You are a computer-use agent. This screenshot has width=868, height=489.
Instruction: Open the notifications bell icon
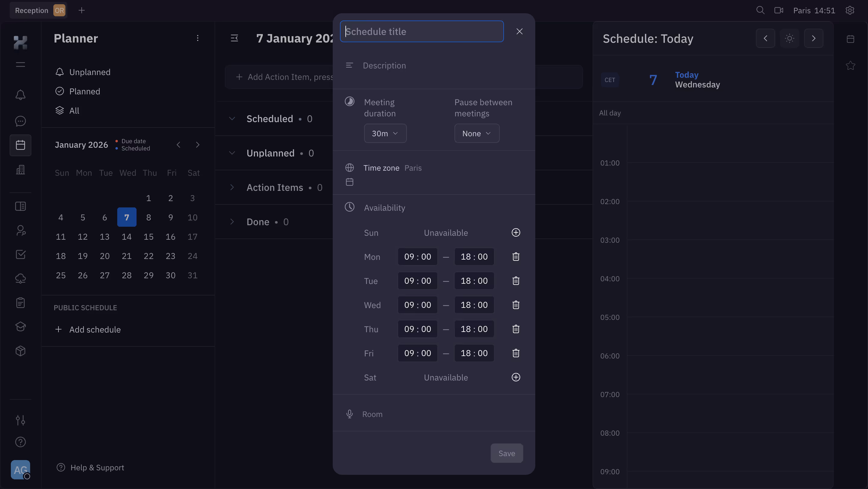tap(20, 95)
